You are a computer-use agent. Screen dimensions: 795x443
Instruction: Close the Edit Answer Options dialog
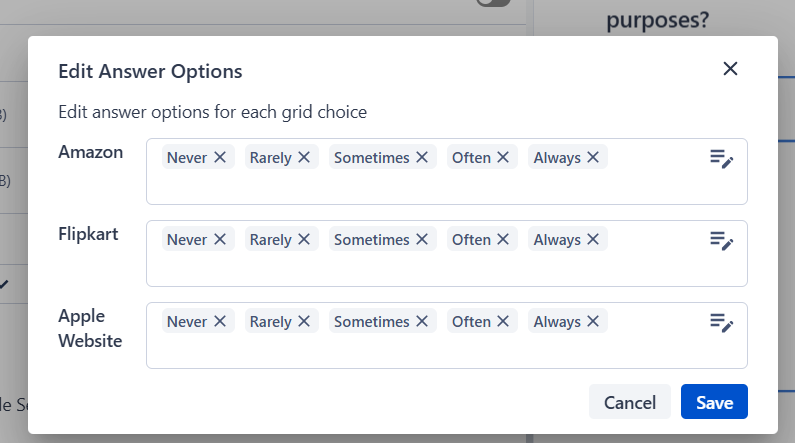pyautogui.click(x=730, y=69)
